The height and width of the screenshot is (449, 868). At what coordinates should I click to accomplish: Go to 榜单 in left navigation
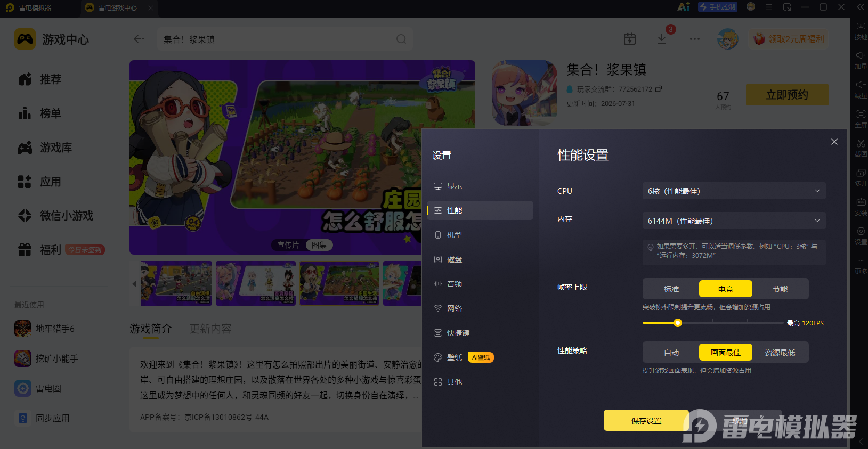(40, 113)
